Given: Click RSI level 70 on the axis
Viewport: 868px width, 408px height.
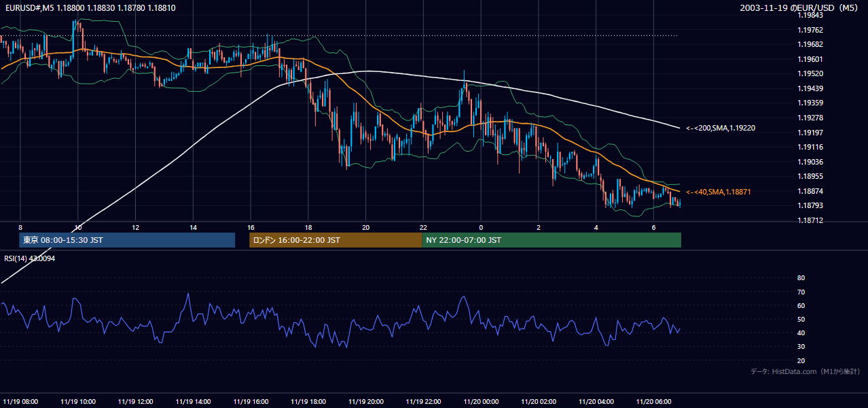Looking at the screenshot, I should pos(801,292).
